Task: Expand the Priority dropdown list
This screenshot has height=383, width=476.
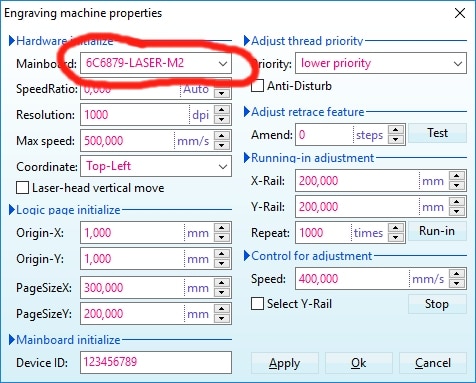Action: click(x=381, y=63)
